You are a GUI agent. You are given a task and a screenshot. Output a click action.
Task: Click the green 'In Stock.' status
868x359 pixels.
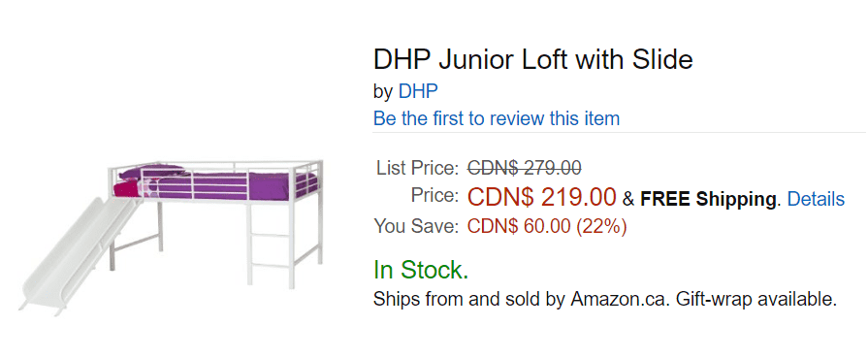tap(421, 270)
